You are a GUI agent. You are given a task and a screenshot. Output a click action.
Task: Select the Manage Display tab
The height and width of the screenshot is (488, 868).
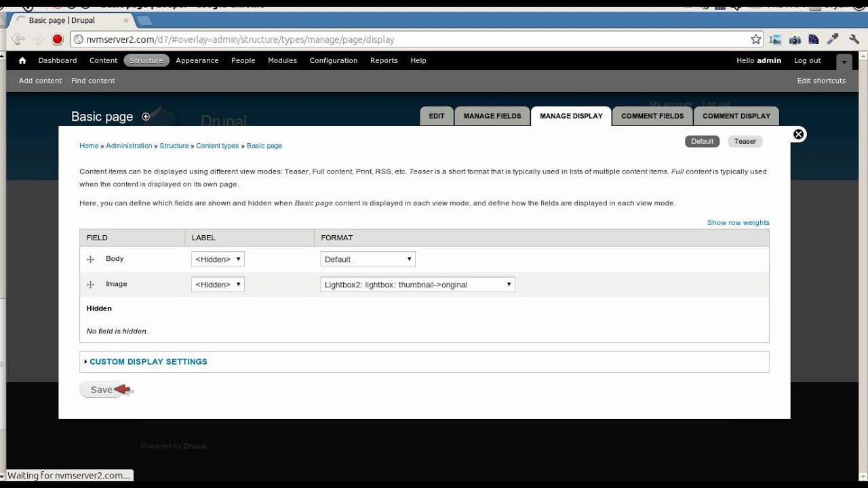571,116
